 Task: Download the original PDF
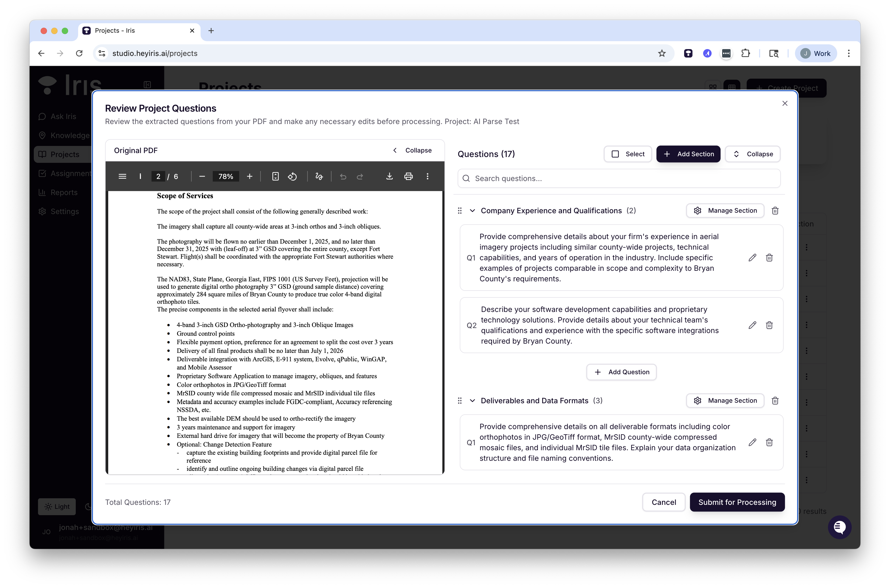pyautogui.click(x=389, y=176)
